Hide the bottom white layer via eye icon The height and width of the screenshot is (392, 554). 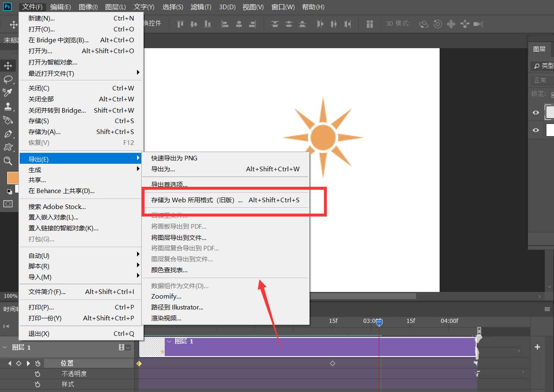pyautogui.click(x=536, y=130)
